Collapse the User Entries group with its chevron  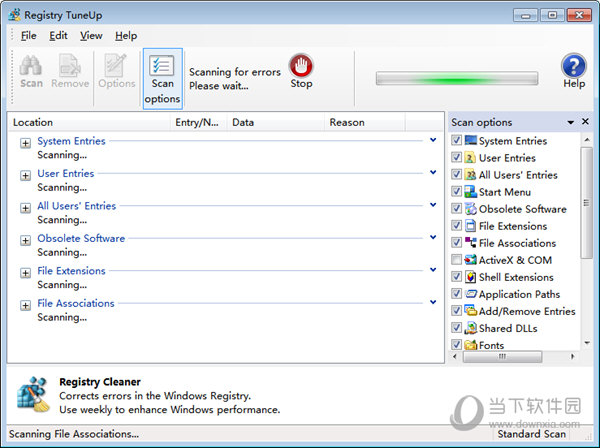click(x=433, y=173)
